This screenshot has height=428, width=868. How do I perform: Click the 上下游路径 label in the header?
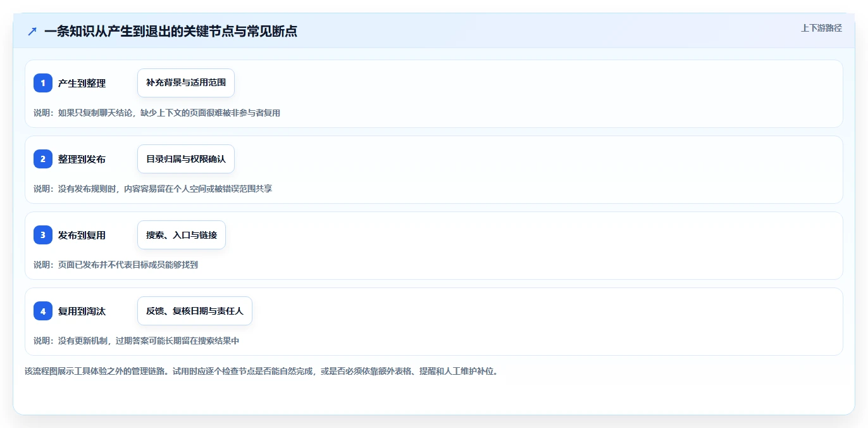(821, 28)
